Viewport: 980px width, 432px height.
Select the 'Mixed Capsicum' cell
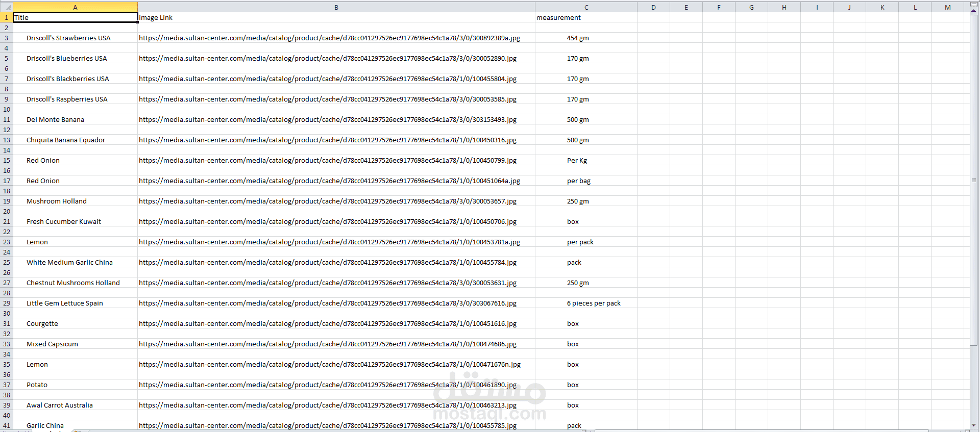tap(75, 344)
